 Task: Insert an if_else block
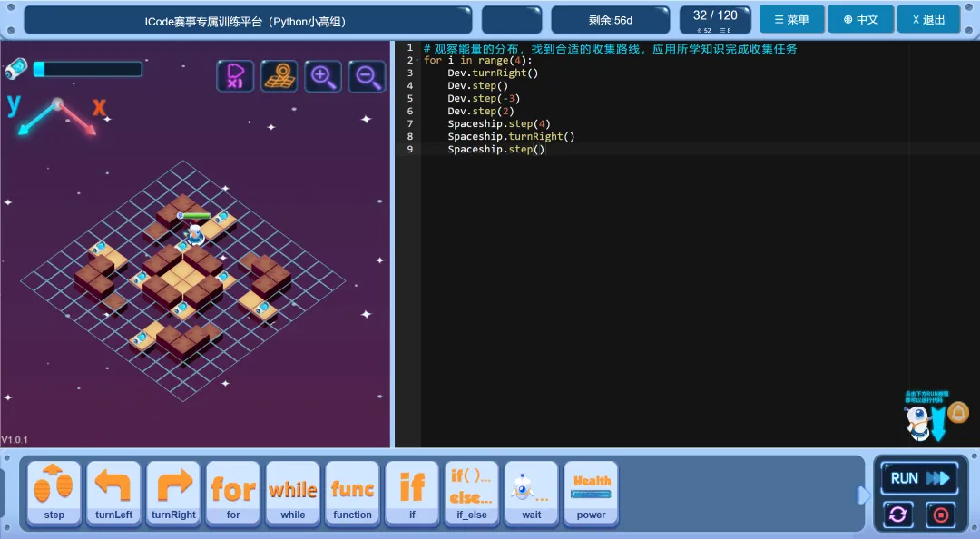click(472, 493)
